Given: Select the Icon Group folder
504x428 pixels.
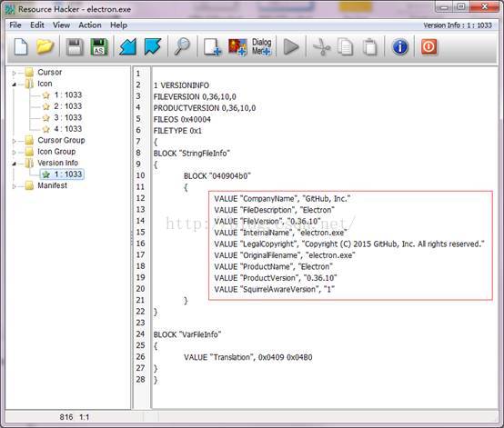Looking at the screenshot, I should tap(56, 152).
